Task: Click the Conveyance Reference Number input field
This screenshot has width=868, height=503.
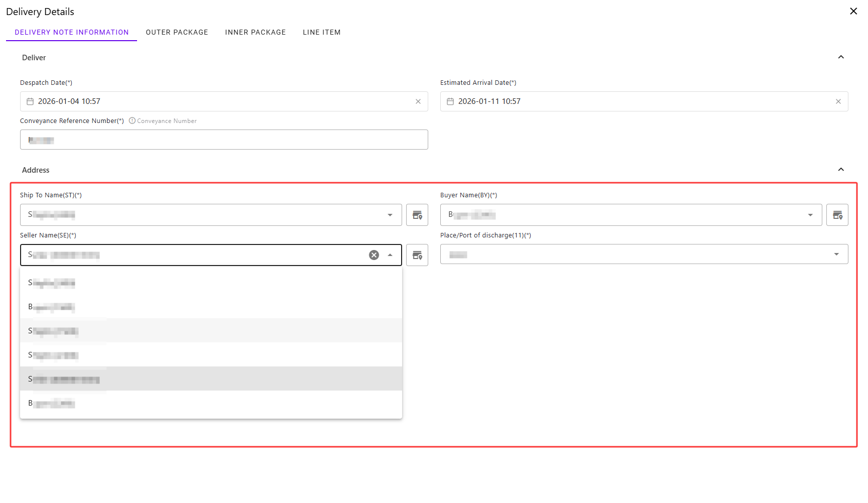Action: point(224,140)
